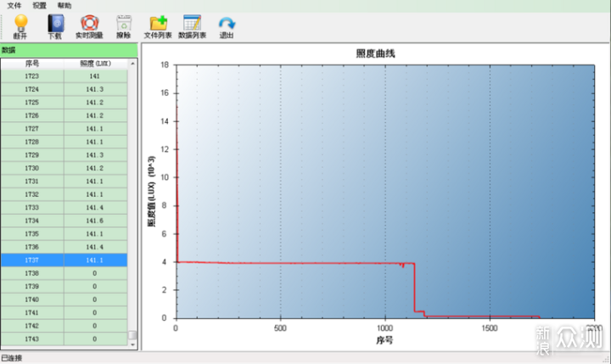Select row with 序号 1742
This screenshot has height=364, width=611.
pyautogui.click(x=64, y=326)
